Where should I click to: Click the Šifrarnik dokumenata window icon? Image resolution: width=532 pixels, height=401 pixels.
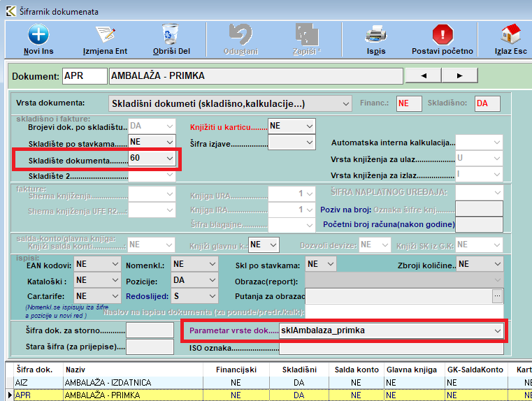pos(11,11)
